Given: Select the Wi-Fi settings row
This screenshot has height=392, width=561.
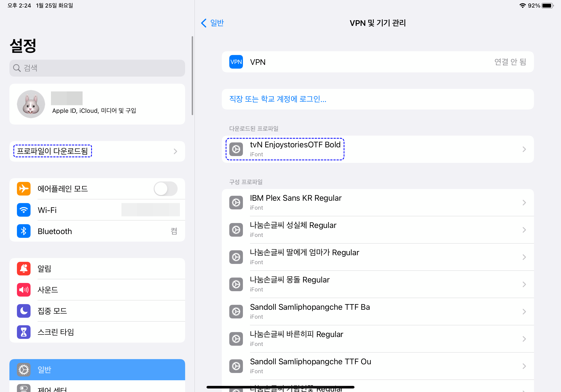Looking at the screenshot, I should pyautogui.click(x=97, y=210).
